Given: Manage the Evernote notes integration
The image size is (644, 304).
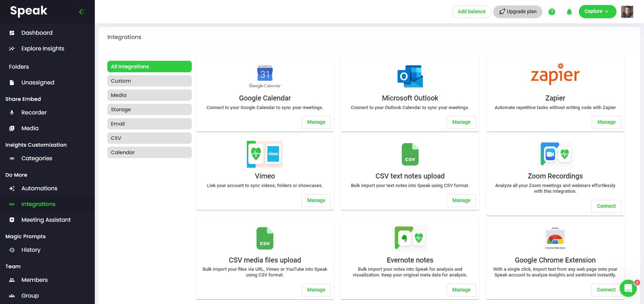Looking at the screenshot, I should pos(461,290).
